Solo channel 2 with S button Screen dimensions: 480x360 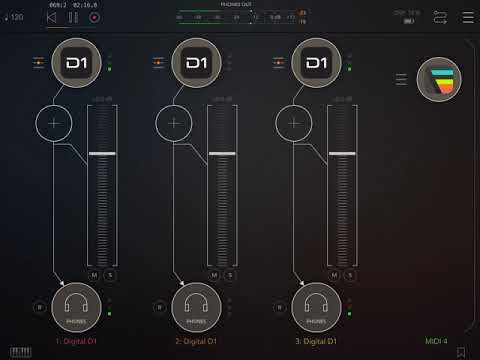pos(230,275)
